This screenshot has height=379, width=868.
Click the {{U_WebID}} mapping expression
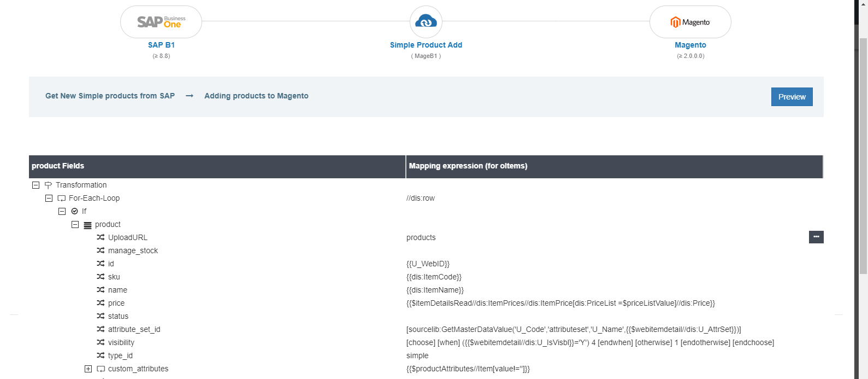428,264
